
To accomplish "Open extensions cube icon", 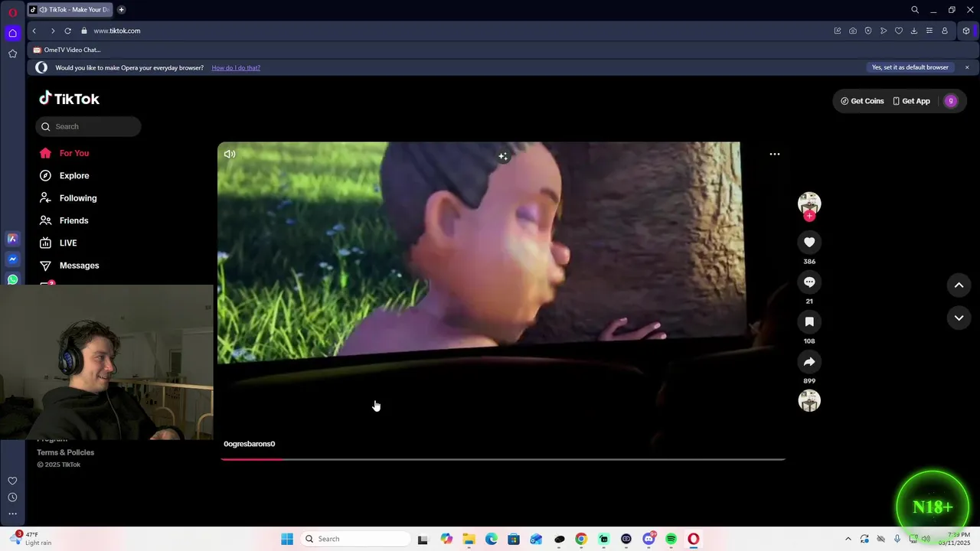I will (966, 31).
